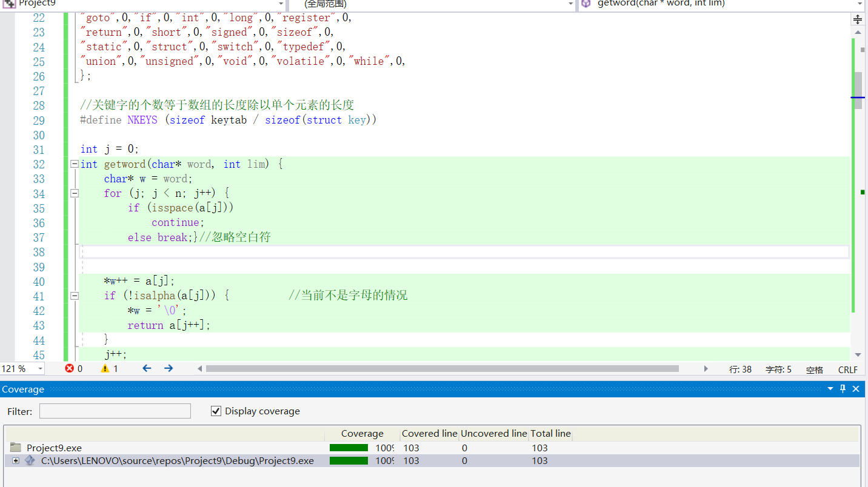Click the CRLF line ending indicator

point(847,369)
